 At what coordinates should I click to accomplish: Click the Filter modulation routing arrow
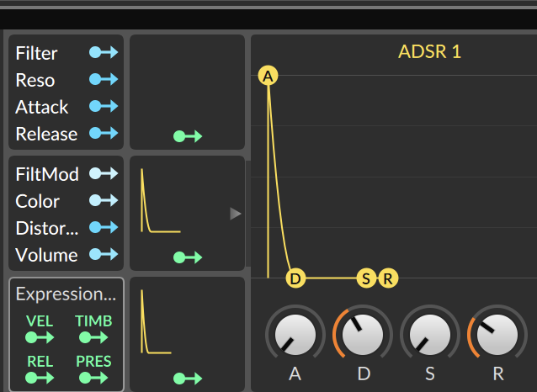pyautogui.click(x=104, y=53)
